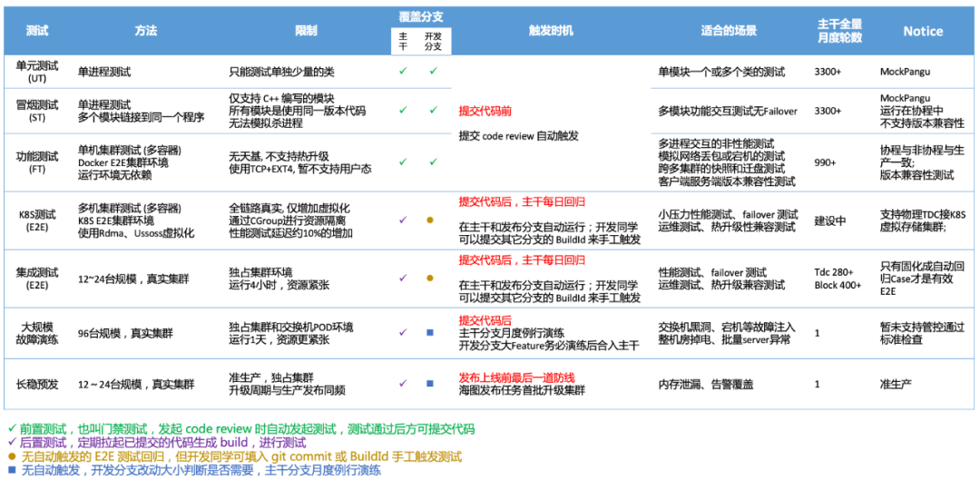
Task: Click the purple check icon before 后置测试 legend
Action: (x=11, y=442)
